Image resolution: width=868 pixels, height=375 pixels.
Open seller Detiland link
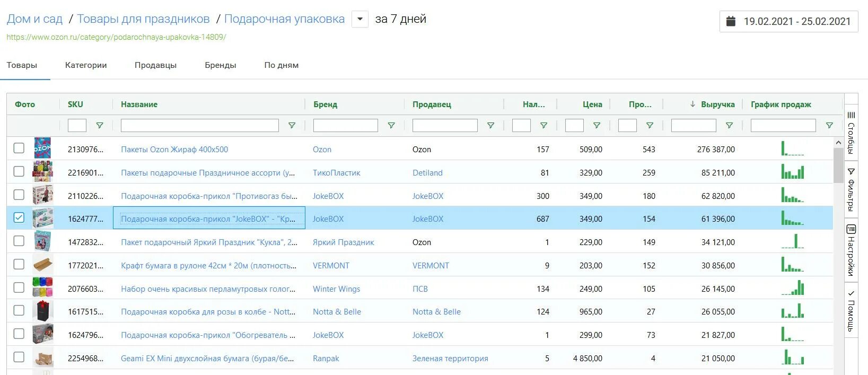click(427, 173)
